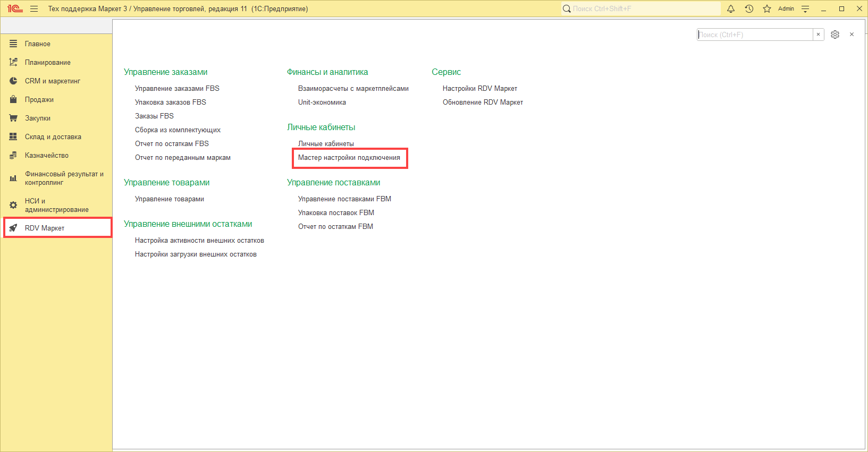The height and width of the screenshot is (452, 868).
Task: Open history clock icon
Action: 749,8
